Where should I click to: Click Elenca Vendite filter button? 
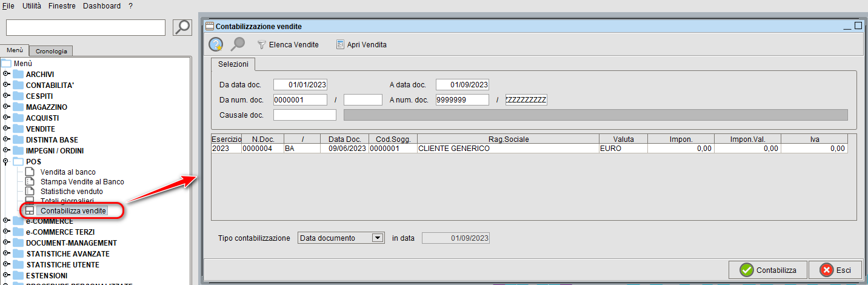click(x=288, y=45)
